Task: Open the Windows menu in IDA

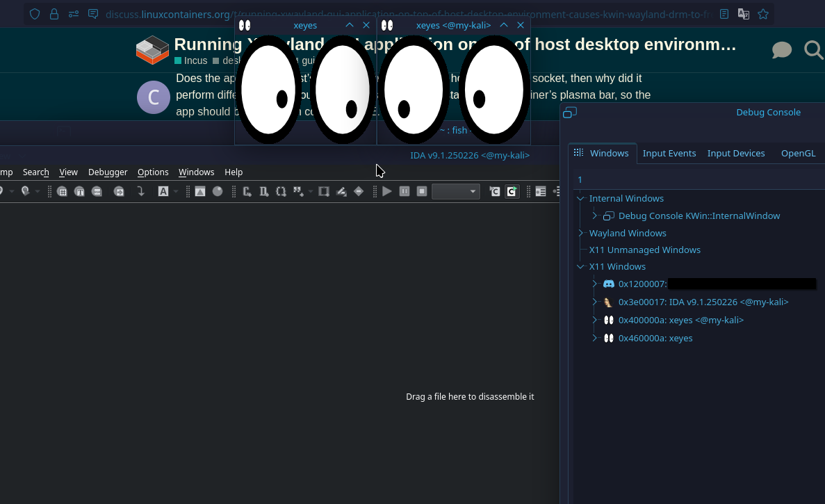Action: (x=196, y=172)
